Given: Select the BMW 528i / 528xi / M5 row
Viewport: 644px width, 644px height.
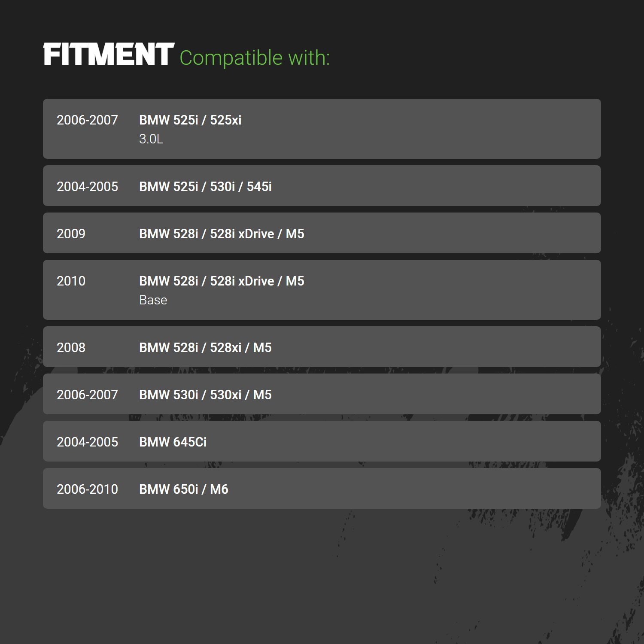Looking at the screenshot, I should click(x=322, y=347).
